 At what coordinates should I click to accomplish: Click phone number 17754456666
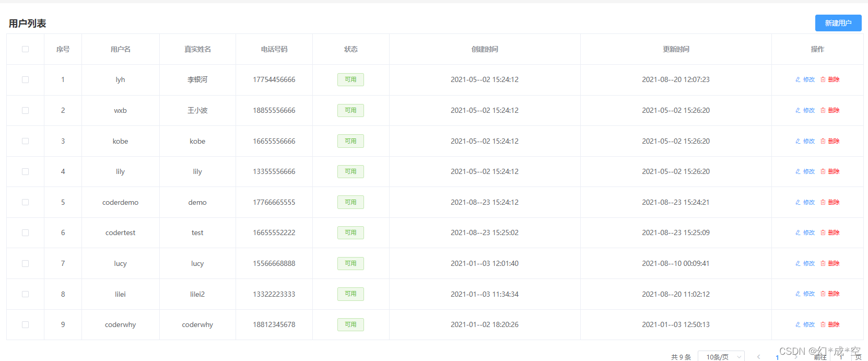pos(274,79)
